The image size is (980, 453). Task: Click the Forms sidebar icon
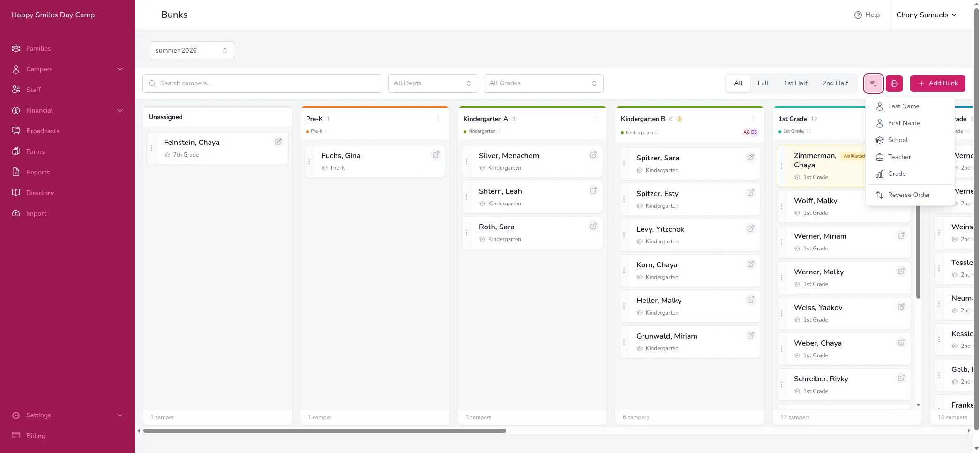point(16,151)
